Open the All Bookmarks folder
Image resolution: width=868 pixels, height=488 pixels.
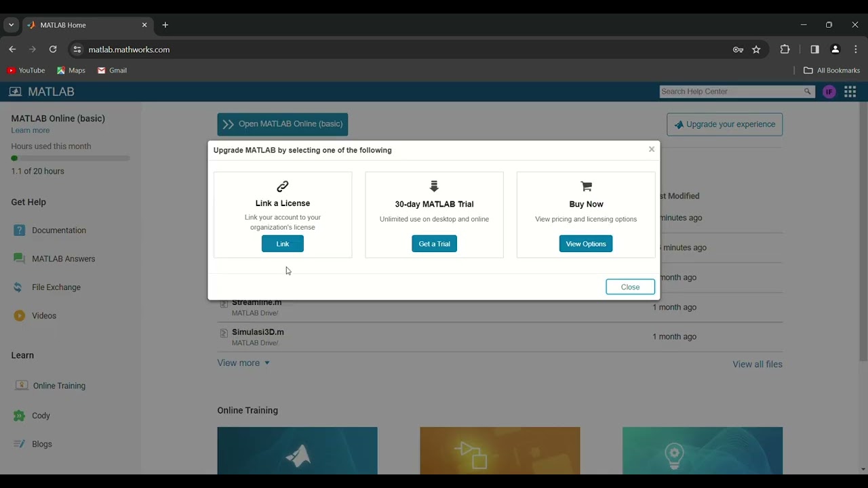coord(831,70)
